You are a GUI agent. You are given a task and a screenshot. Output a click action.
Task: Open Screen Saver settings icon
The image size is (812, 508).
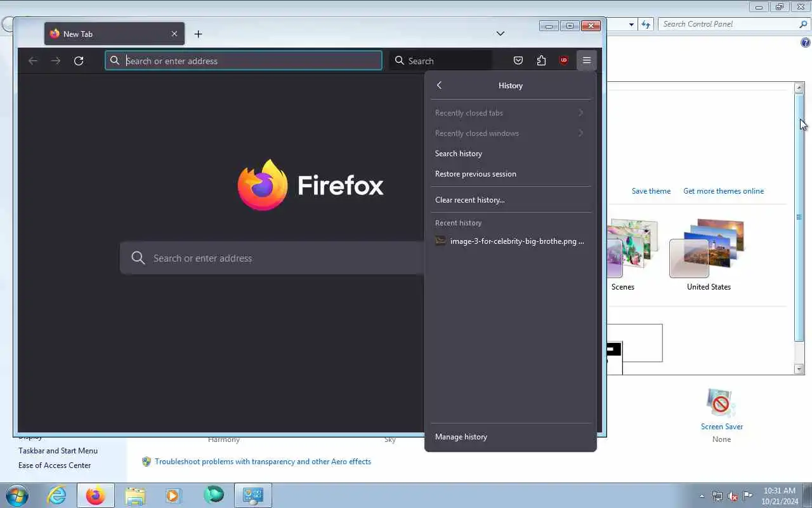click(721, 403)
